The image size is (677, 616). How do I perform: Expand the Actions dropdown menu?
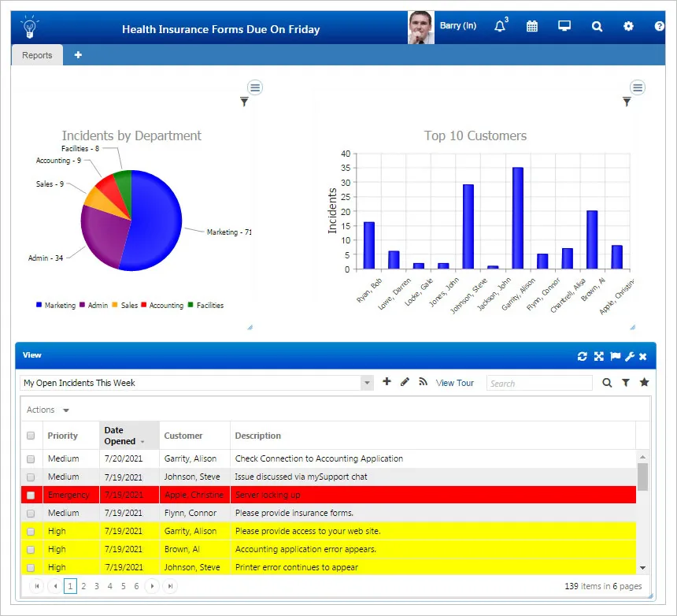[47, 410]
